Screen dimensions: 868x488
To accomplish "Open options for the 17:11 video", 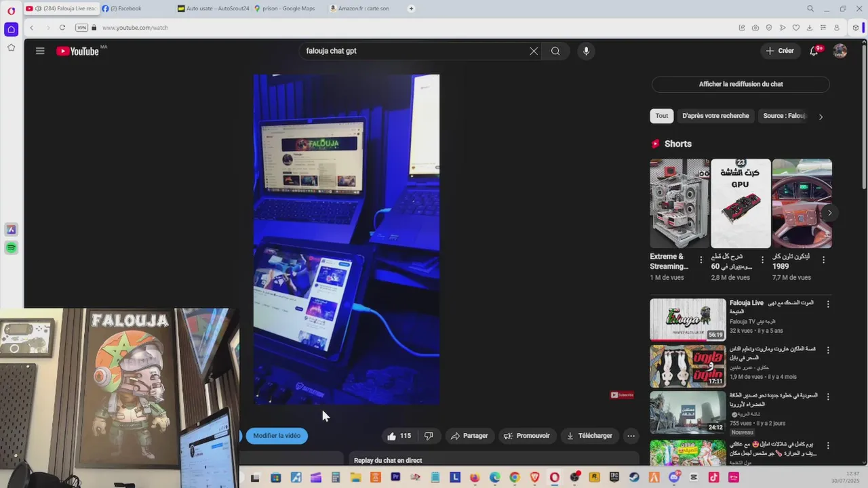I will pos(827,350).
